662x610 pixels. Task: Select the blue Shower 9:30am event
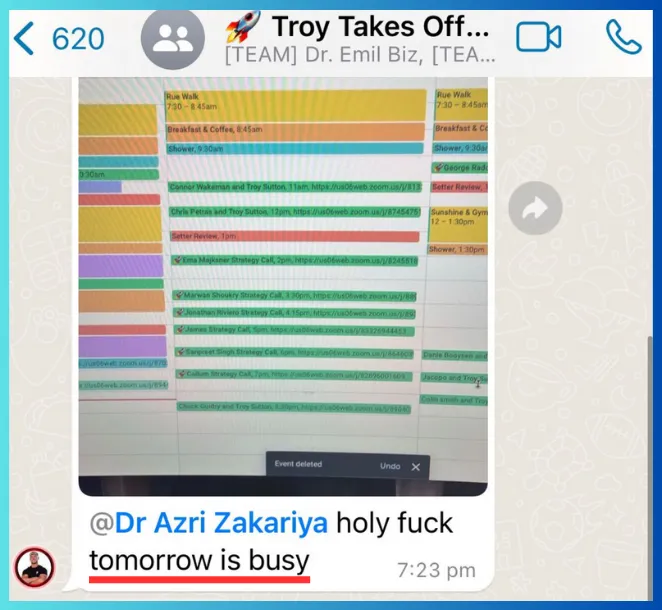(x=295, y=149)
